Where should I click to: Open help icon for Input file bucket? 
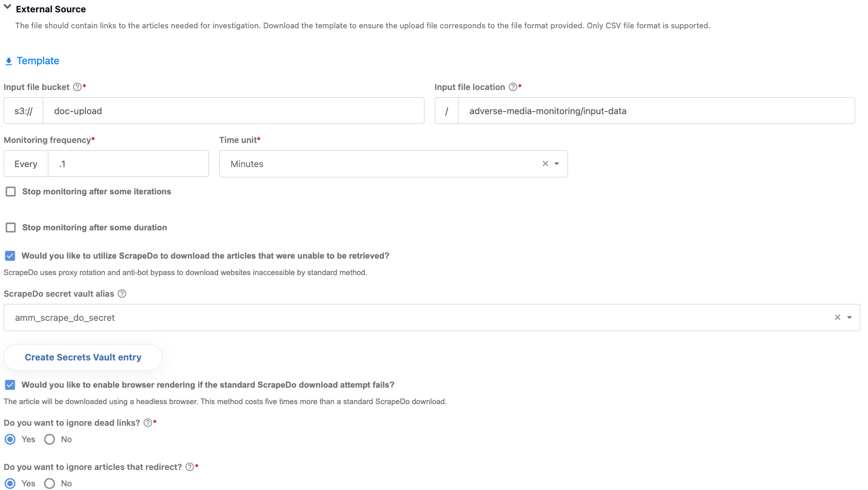pos(77,87)
